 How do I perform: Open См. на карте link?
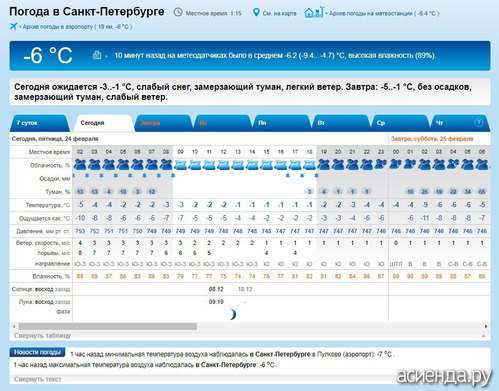point(279,13)
